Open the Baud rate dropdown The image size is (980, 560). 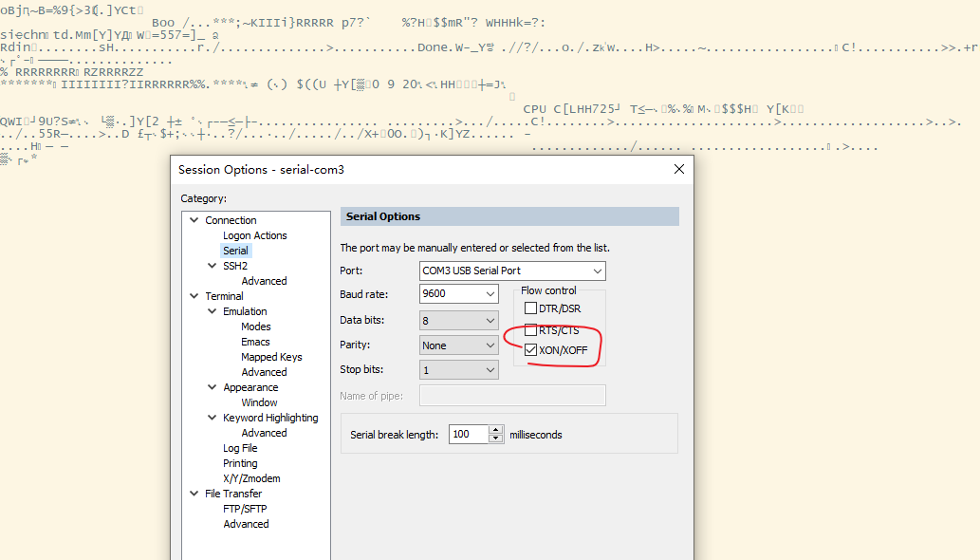[x=490, y=294]
